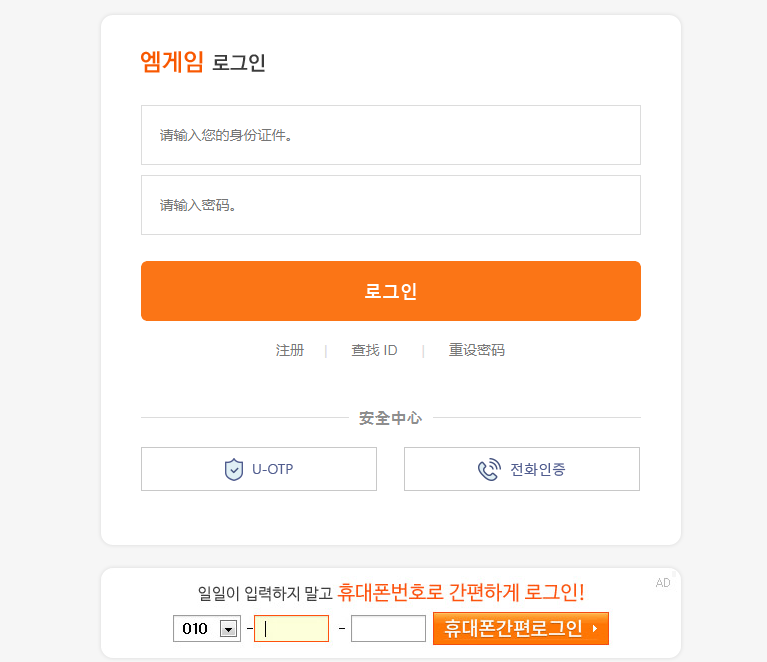Click the shield icon beside U-OTP
Screen dimensions: 767x662
coord(234,469)
